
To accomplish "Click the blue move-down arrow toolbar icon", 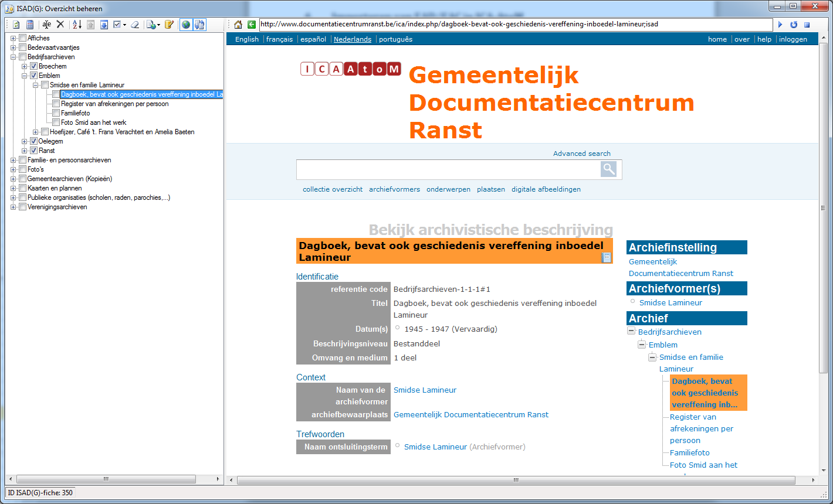I will coord(104,25).
